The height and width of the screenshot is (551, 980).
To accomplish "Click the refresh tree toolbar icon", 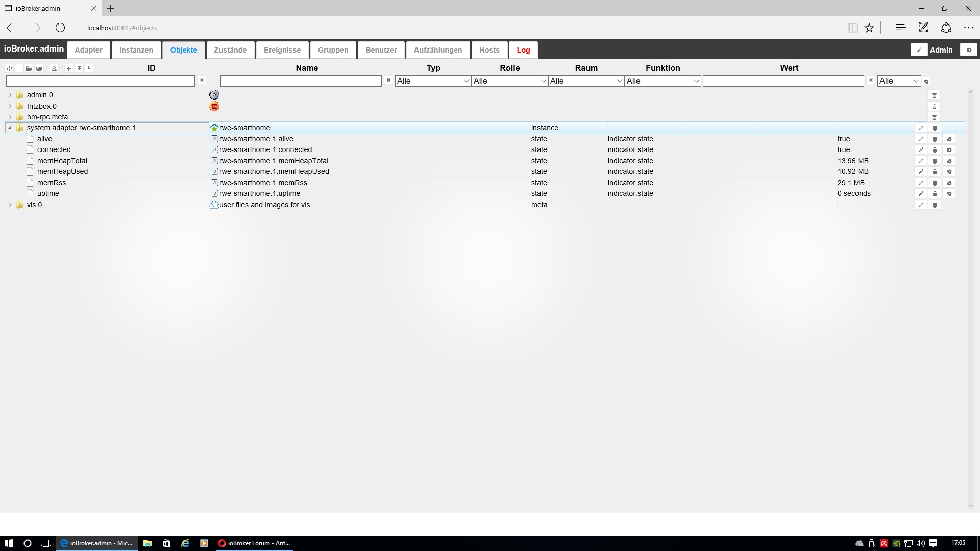I will pyautogui.click(x=9, y=68).
